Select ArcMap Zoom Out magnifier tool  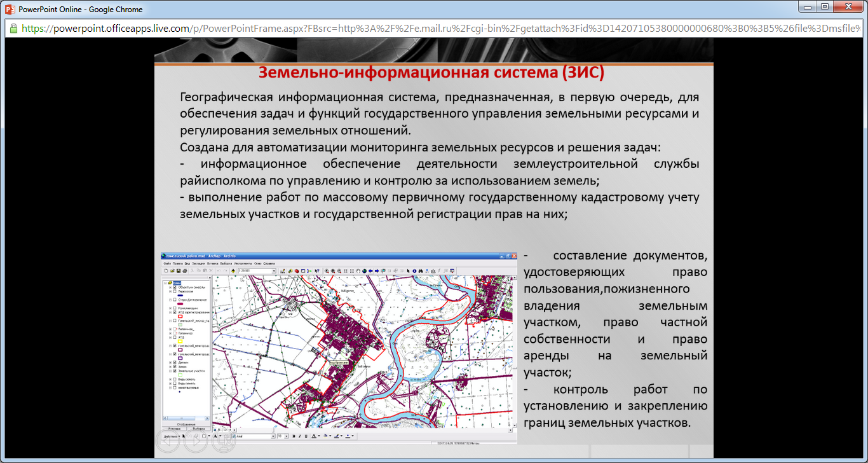[x=339, y=271]
